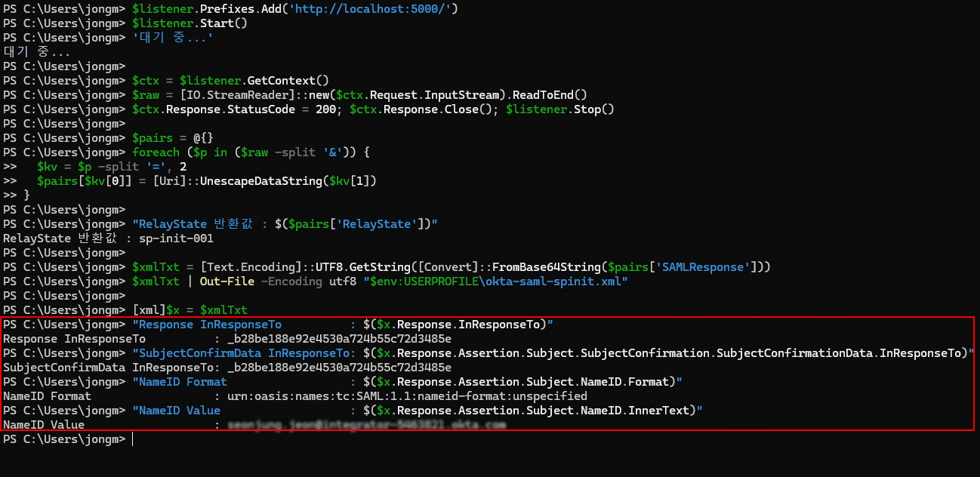This screenshot has width=980, height=477.
Task: Click the foreach keyword in the loop
Action: click(x=156, y=152)
